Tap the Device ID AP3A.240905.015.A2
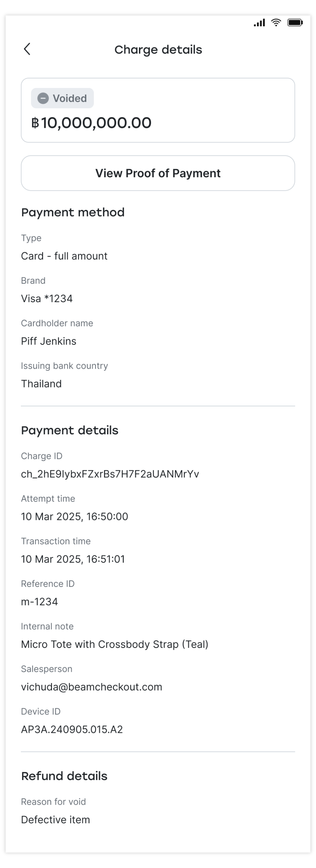316x868 pixels. click(x=72, y=730)
